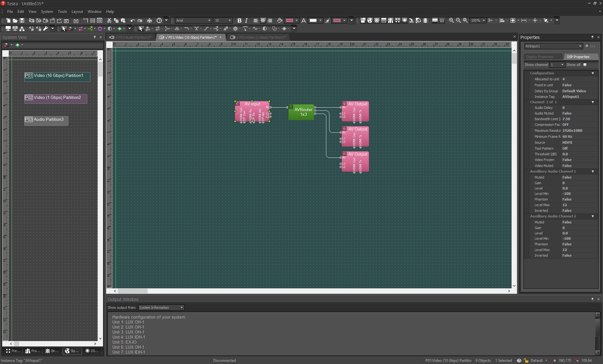Viewport: 603px width, 364px height.
Task: Open the Arial font dropdown
Action: coord(209,20)
